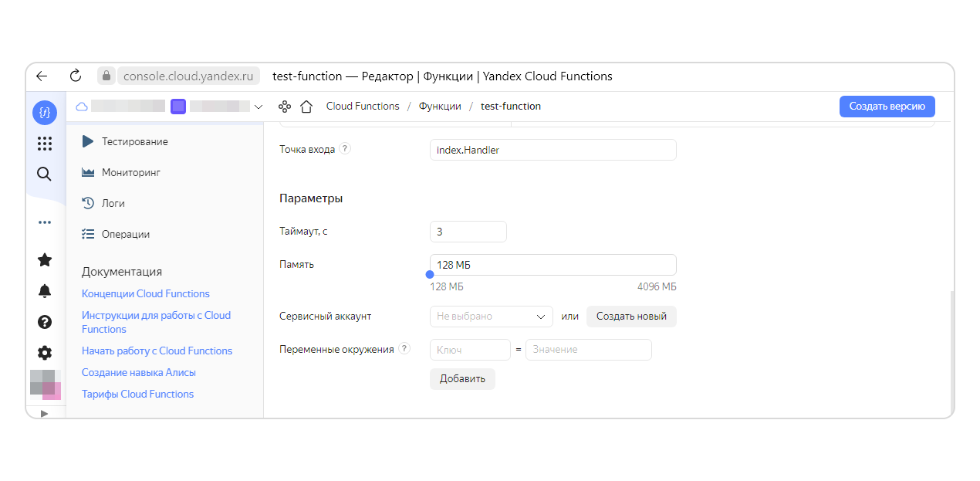
Task: Expand the sidebar with the bottom triangle
Action: coord(44,413)
